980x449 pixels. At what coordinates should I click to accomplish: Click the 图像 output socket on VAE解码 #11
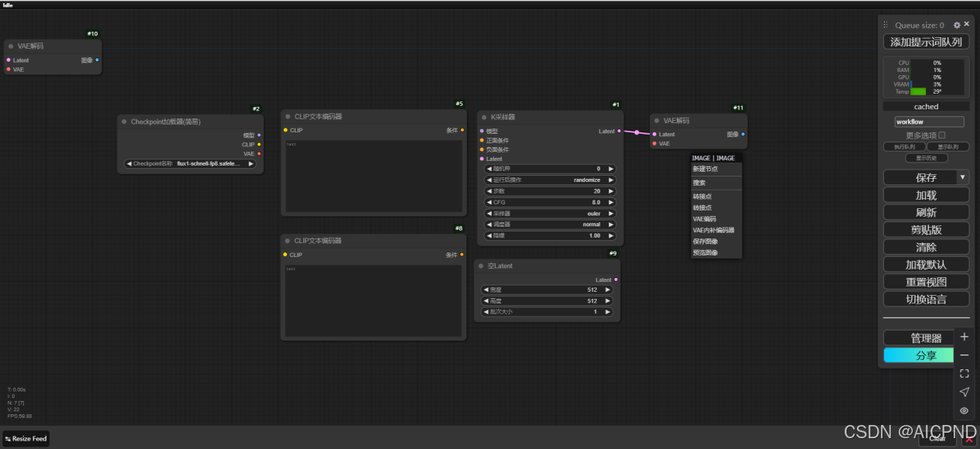pos(743,134)
